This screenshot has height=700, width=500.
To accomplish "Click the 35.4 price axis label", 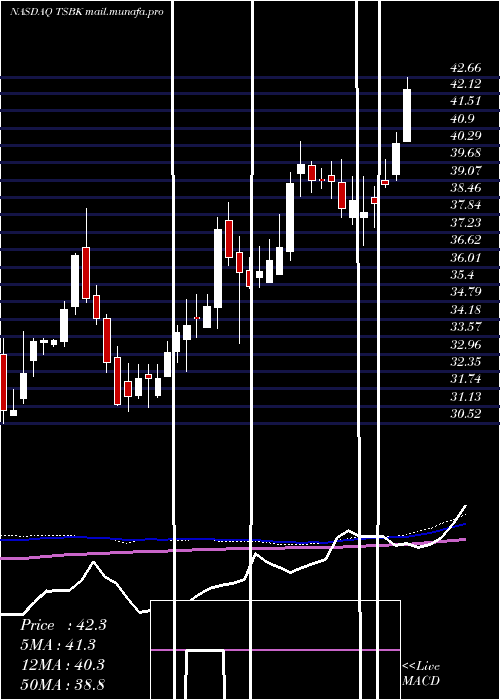I will (463, 275).
